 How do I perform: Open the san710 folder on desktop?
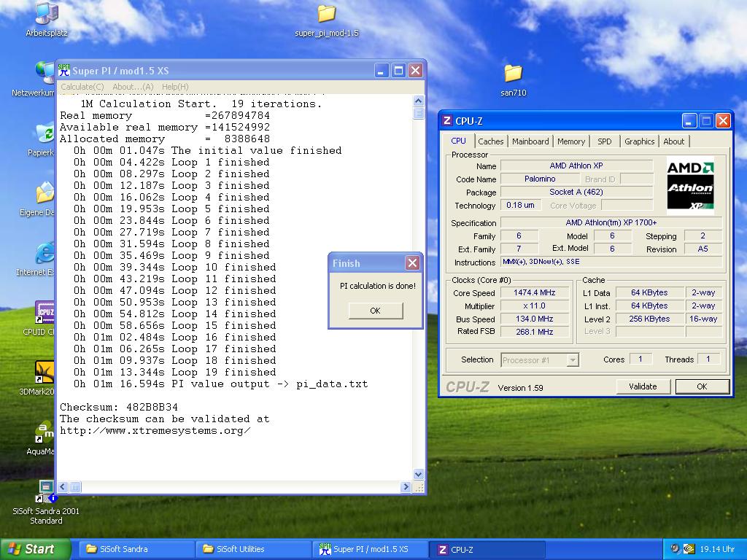[513, 74]
